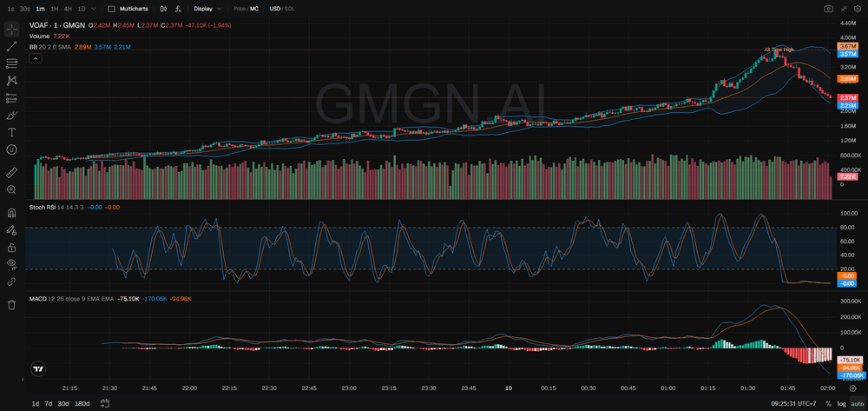
Task: Activate the zoom in tool
Action: tap(11, 189)
